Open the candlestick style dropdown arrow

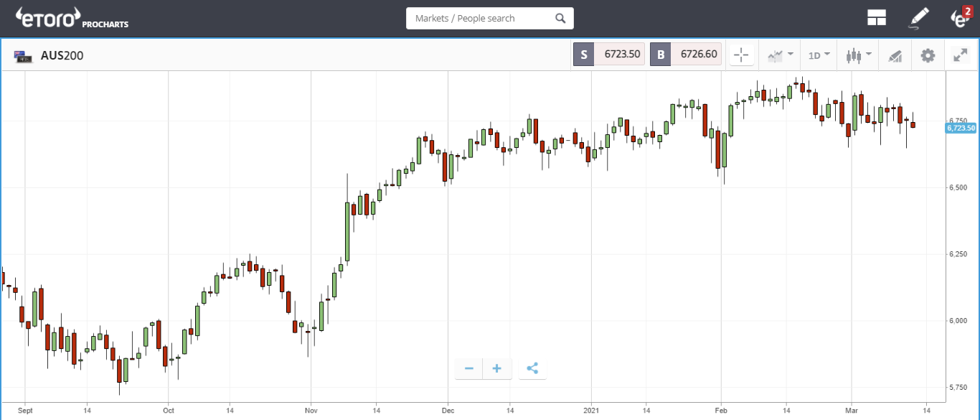(x=867, y=54)
